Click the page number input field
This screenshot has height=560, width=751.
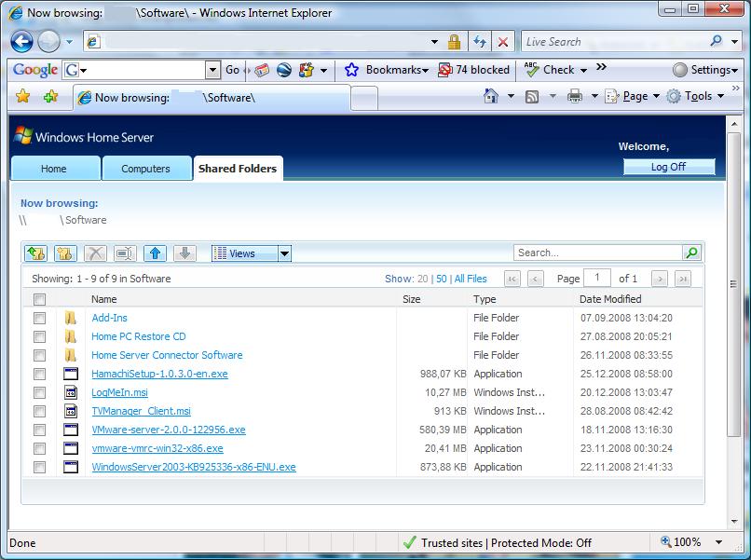click(596, 278)
